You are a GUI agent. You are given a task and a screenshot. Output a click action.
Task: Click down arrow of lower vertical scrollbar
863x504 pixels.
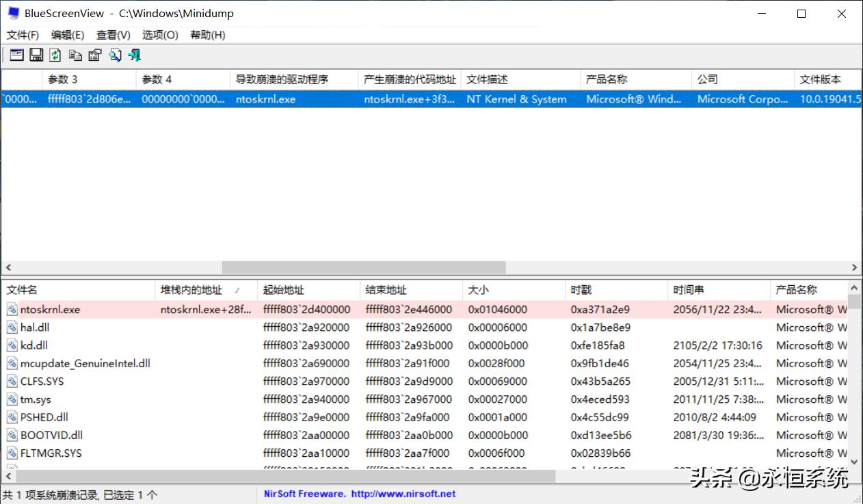tap(855, 463)
